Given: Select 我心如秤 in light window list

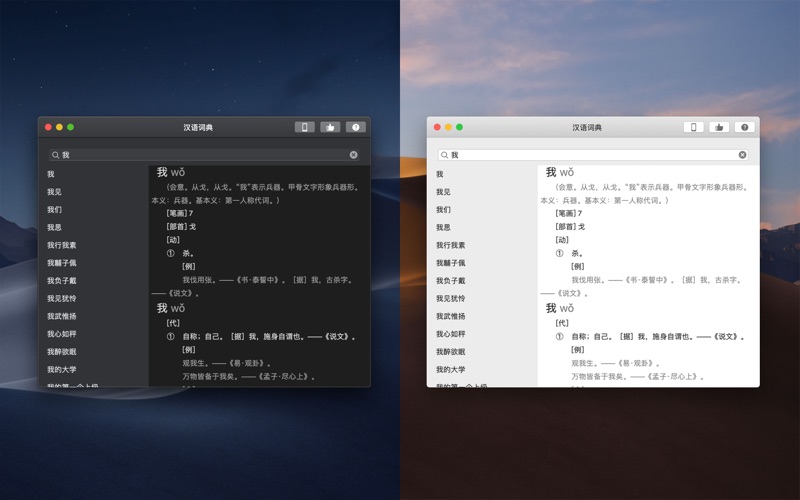Looking at the screenshot, I should coord(451,334).
